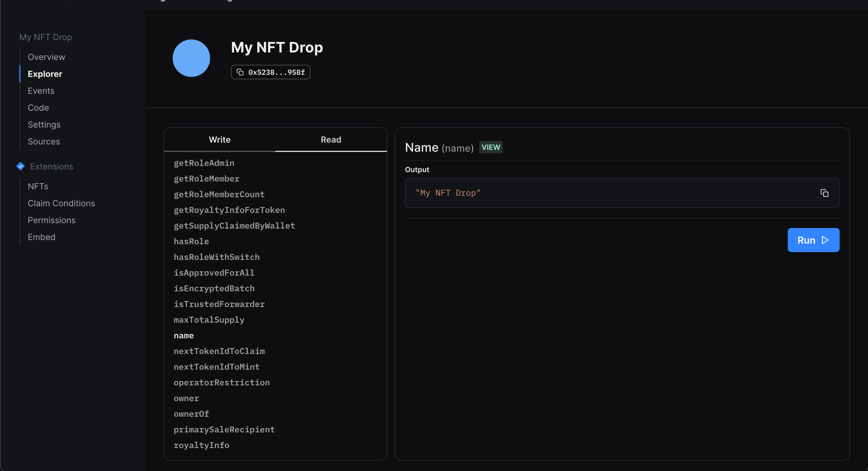Select the owner function

(x=186, y=398)
